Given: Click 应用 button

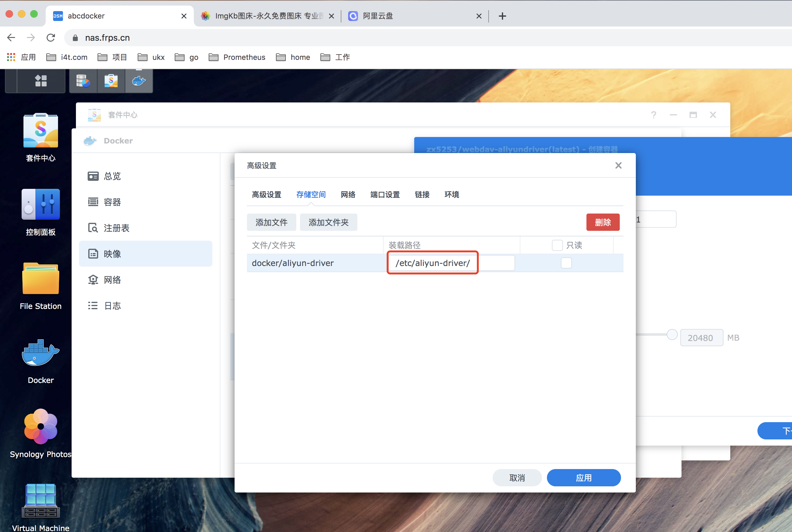Looking at the screenshot, I should [584, 478].
